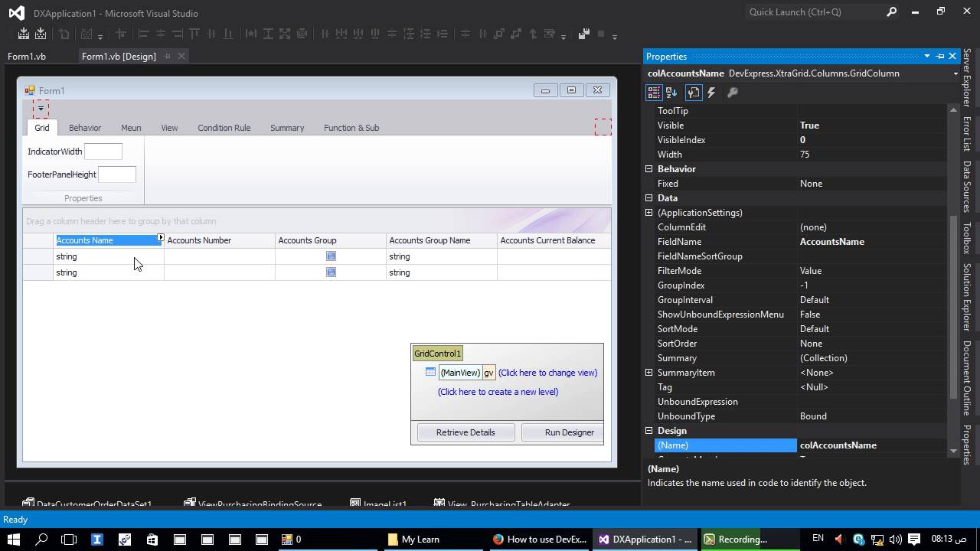Click Align Centers toolbar icon

[161, 34]
